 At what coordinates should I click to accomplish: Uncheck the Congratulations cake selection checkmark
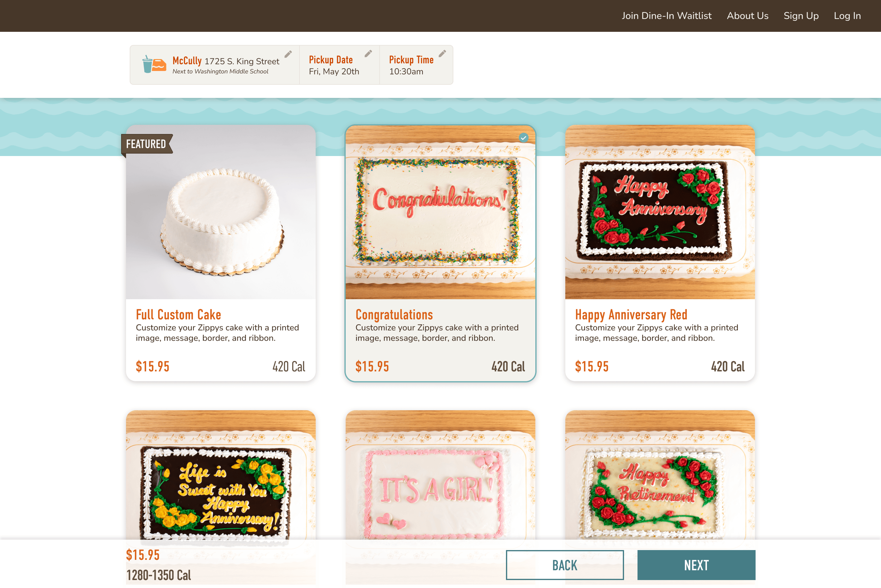coord(523,138)
